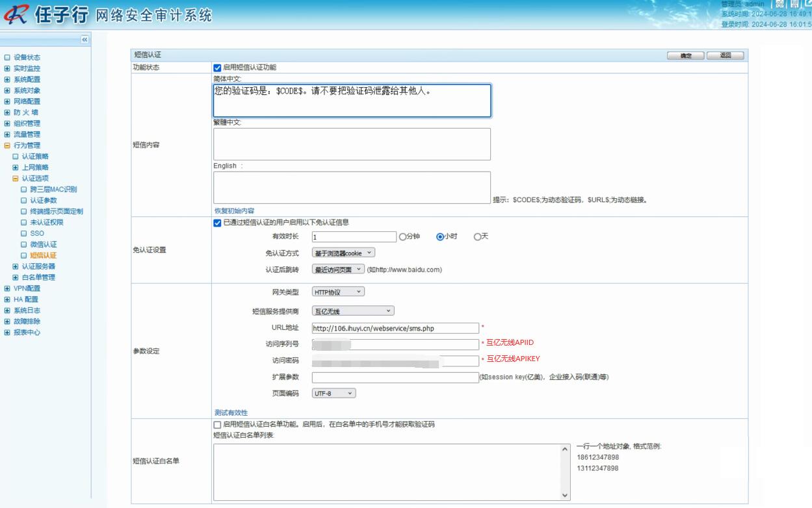Click the 访问密码 input field
812x508 pixels.
point(395,361)
